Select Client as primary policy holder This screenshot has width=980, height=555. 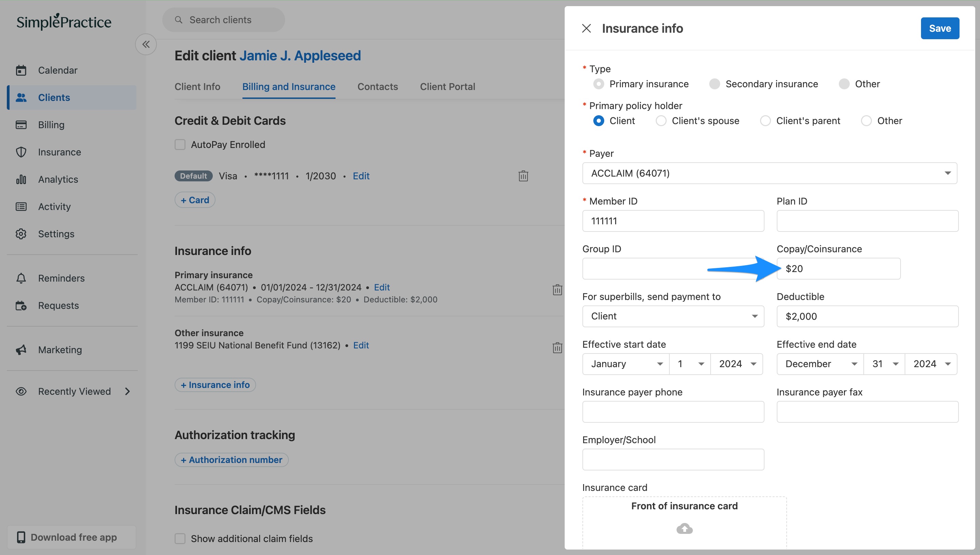coord(598,121)
